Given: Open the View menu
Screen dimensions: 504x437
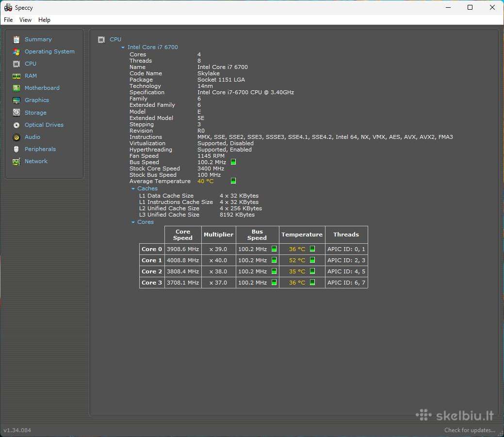Looking at the screenshot, I should pos(25,20).
